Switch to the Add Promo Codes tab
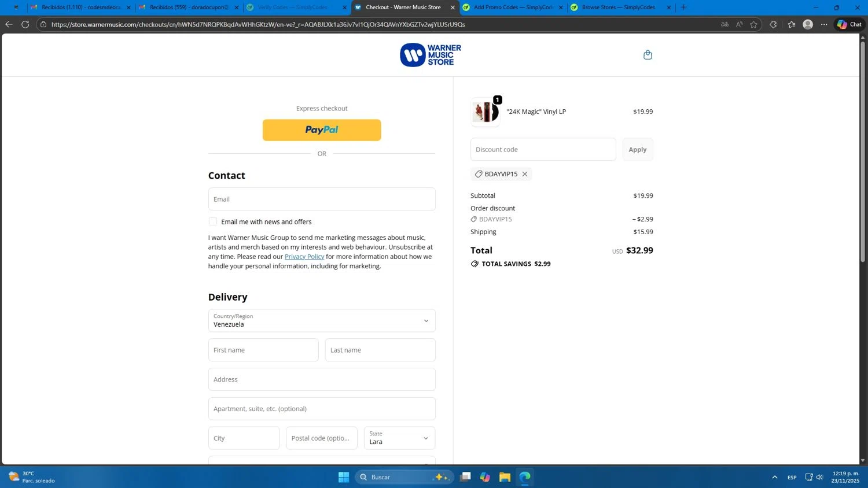Image resolution: width=868 pixels, height=488 pixels. click(x=513, y=8)
